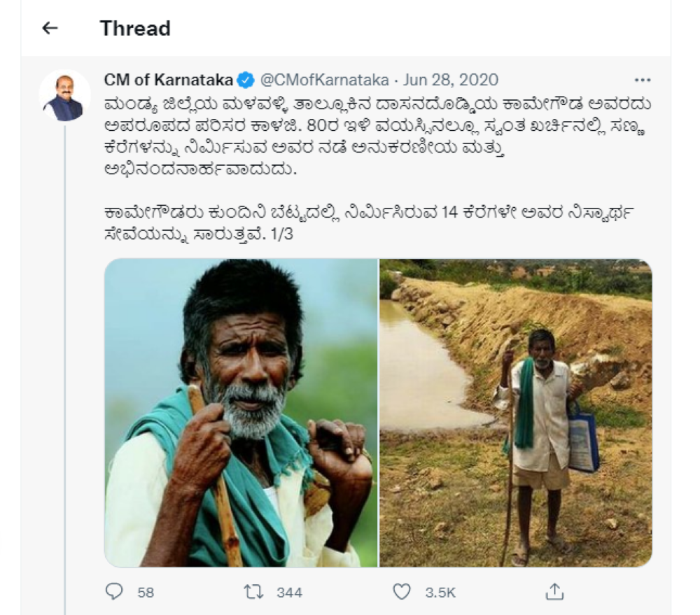This screenshot has height=615, width=700.
Task: Reply to the tweet via speech bubble icon
Action: [x=114, y=592]
